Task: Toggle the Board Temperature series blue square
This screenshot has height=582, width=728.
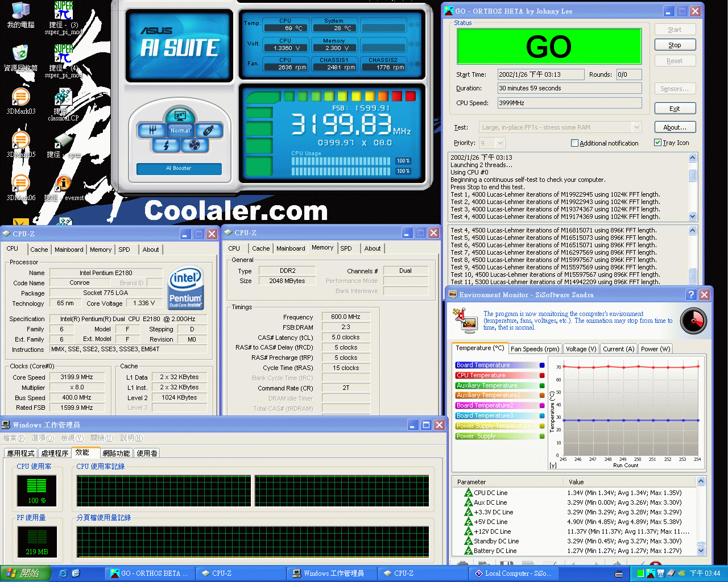Action: pos(542,365)
